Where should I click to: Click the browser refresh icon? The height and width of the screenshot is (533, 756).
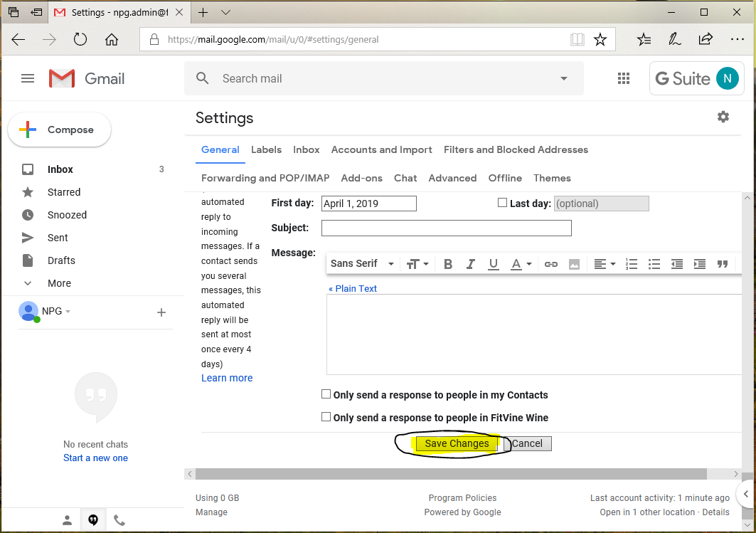(x=80, y=39)
